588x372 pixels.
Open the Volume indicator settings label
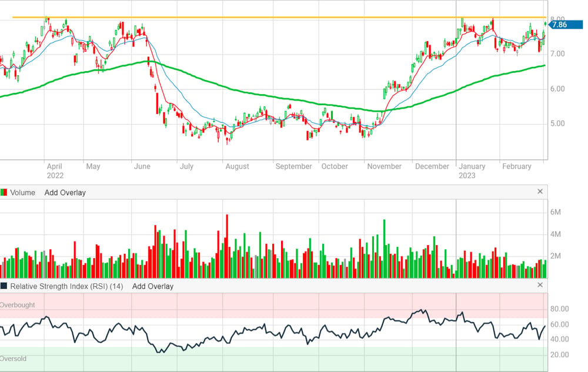pos(22,193)
